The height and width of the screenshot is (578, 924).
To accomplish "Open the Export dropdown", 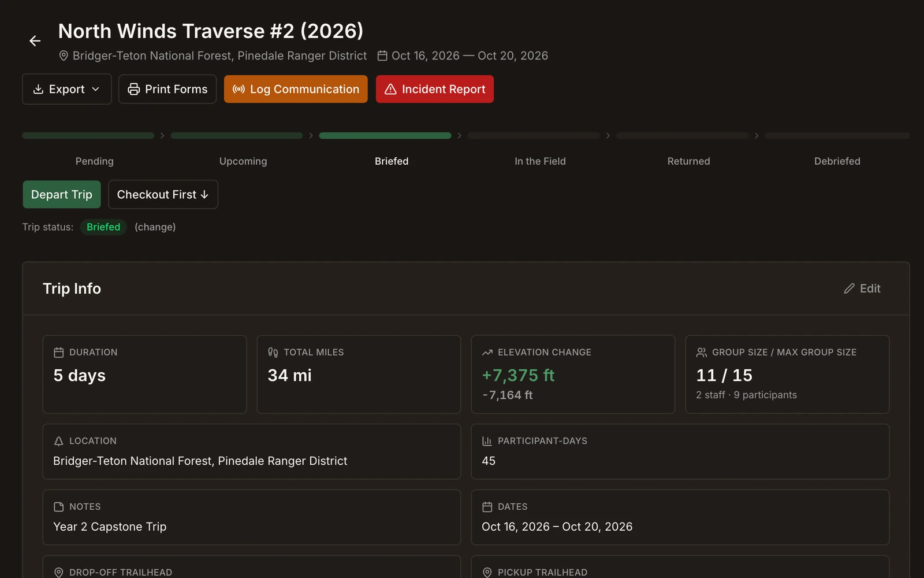I will (x=67, y=89).
